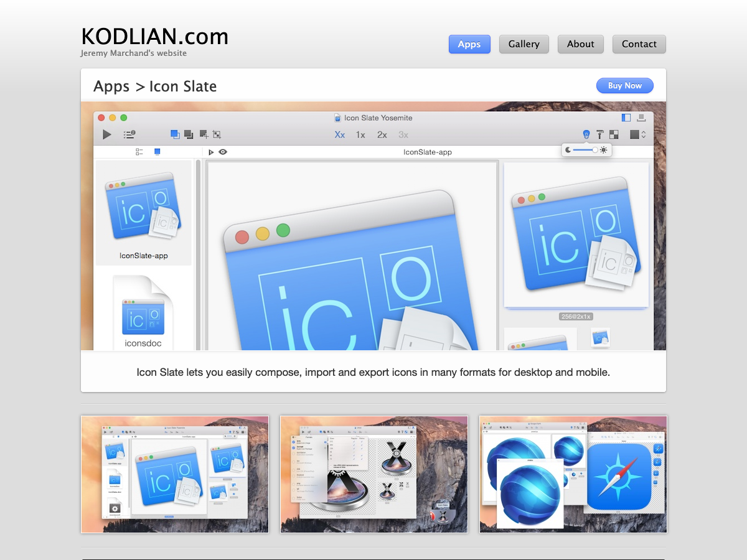Screen dimensions: 747x560
Task: Select the greyed 3x scale option
Action: pyautogui.click(x=403, y=134)
